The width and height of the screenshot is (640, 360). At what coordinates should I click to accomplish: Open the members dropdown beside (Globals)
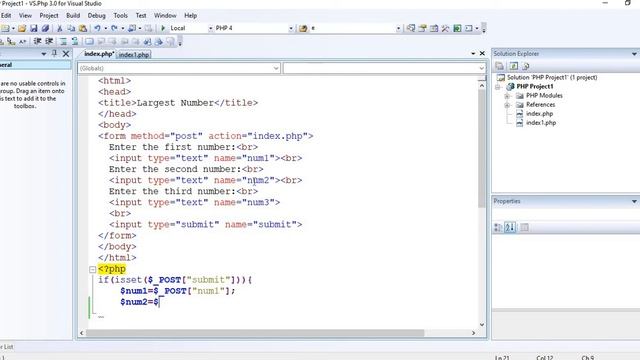tap(481, 68)
